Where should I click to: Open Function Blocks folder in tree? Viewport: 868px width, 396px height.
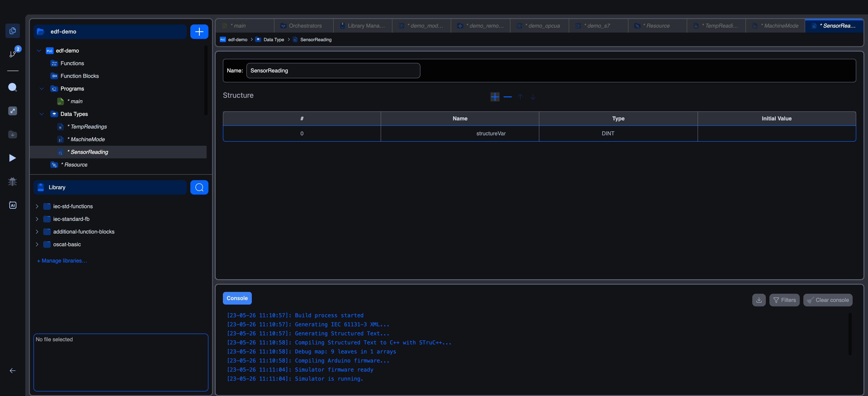[80, 76]
